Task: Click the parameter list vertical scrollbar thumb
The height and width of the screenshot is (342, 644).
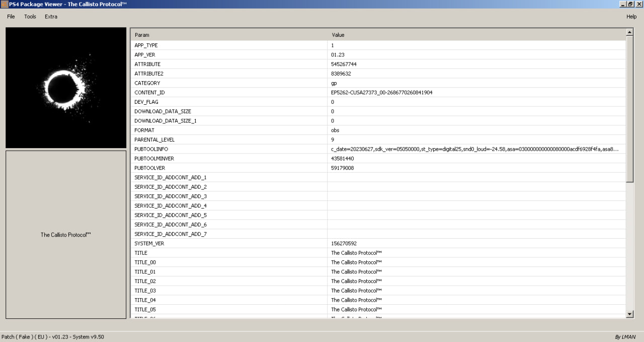Action: pos(629,109)
